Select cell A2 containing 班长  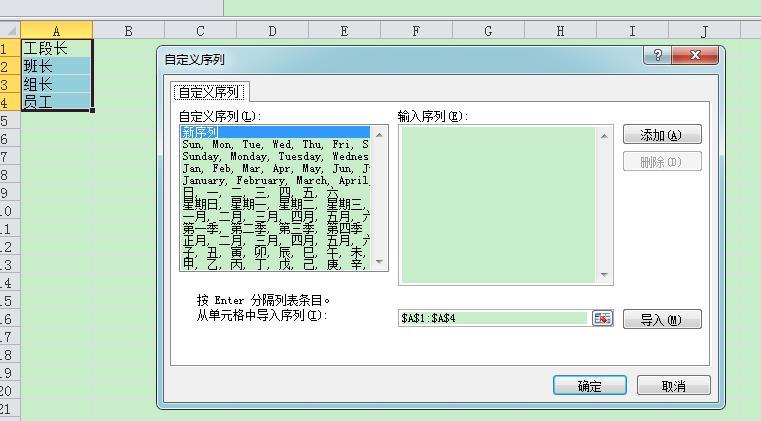click(56, 66)
